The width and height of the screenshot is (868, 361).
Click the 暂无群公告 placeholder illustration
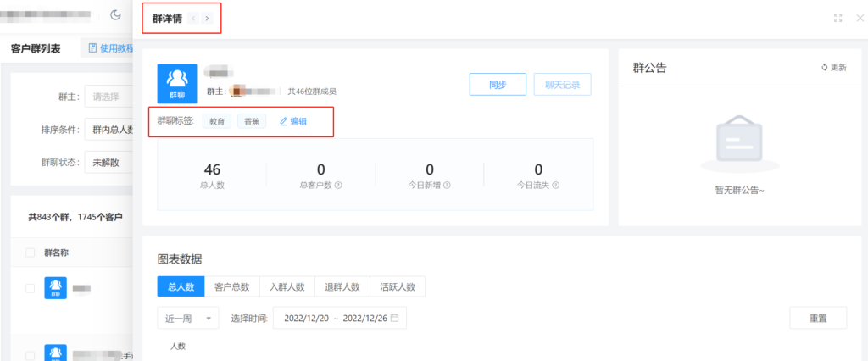[x=739, y=145]
